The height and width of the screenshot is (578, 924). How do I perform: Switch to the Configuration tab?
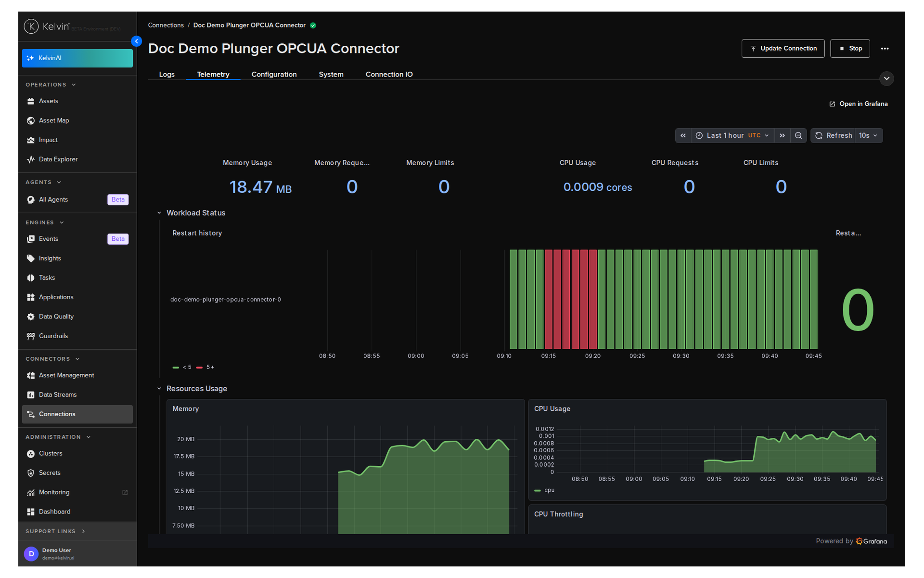point(274,74)
